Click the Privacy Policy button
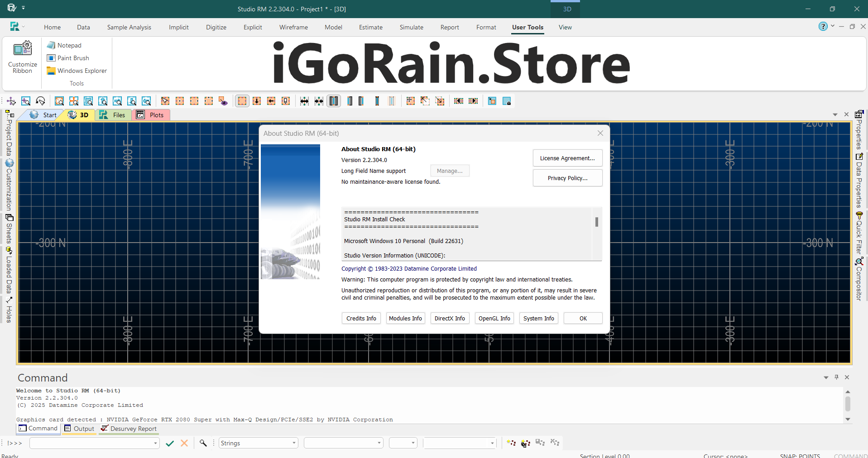This screenshot has width=868, height=458. (567, 178)
